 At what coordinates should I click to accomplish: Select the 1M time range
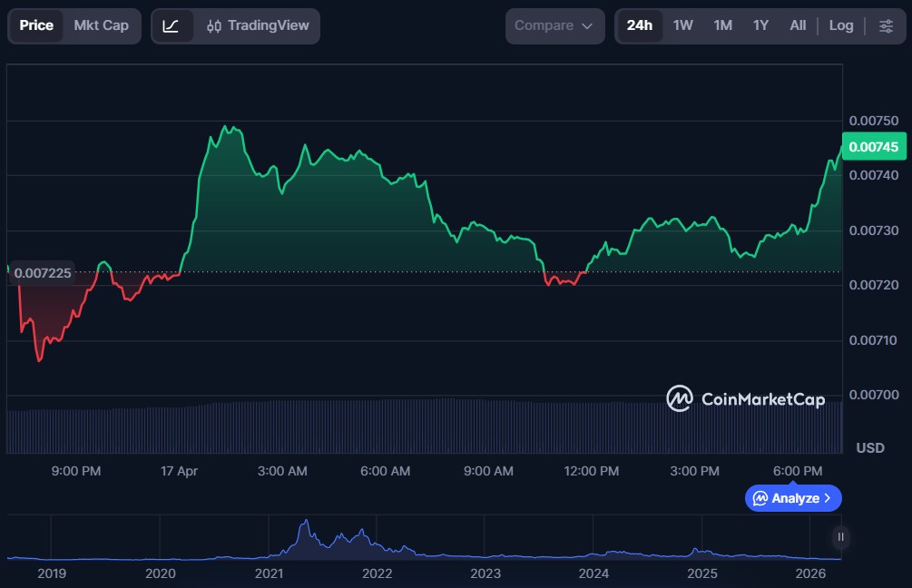(x=722, y=26)
